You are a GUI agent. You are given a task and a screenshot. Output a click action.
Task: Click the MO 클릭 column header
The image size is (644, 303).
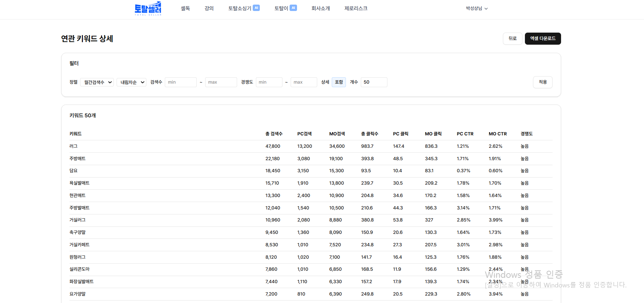click(433, 134)
